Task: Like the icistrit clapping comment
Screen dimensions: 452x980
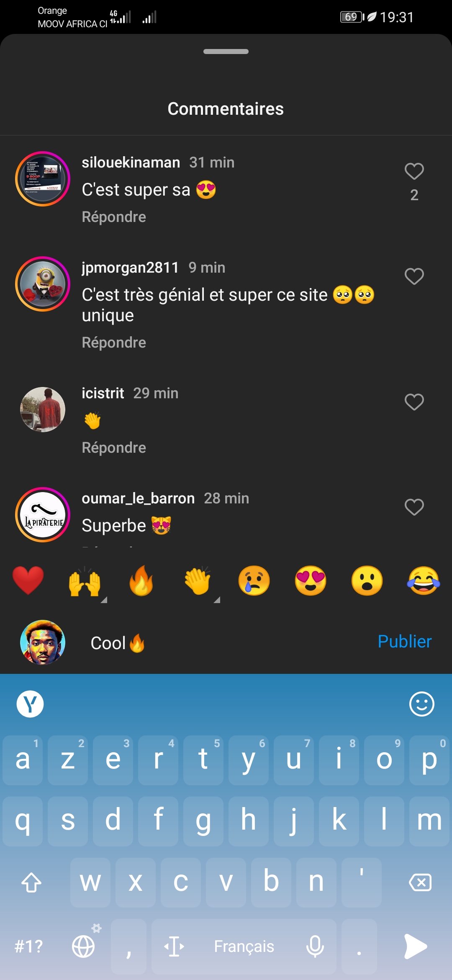Action: coord(414,402)
